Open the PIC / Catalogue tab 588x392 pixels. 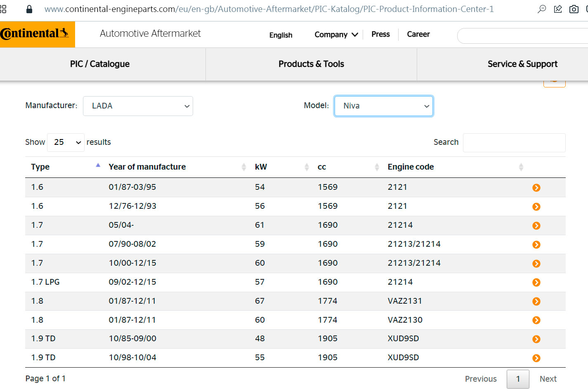tap(100, 64)
